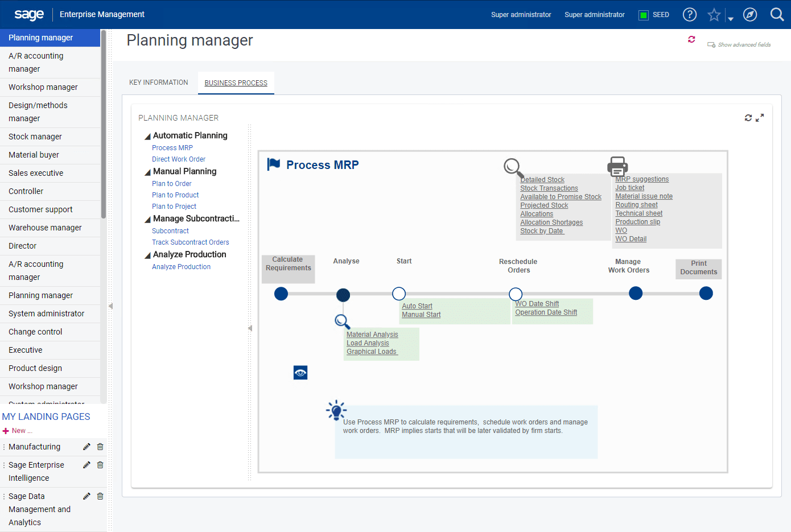
Task: Select the BUSINESS PROCESS tab
Action: [x=236, y=83]
